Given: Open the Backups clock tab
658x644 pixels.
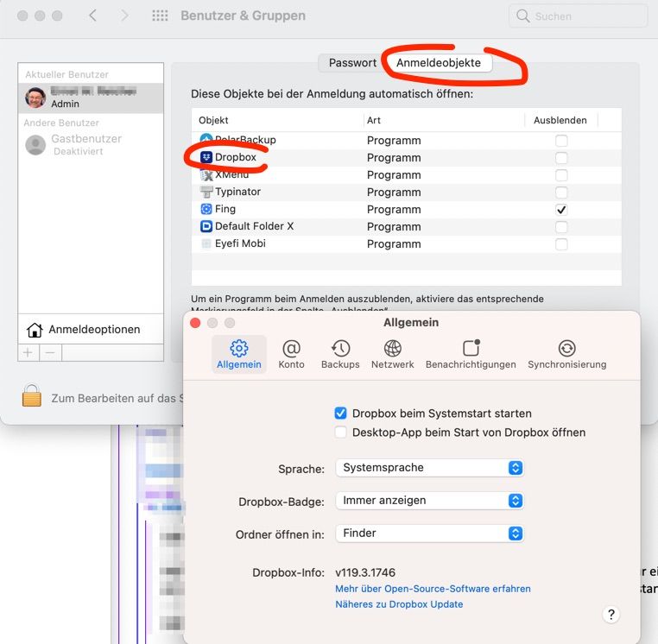Looking at the screenshot, I should [340, 355].
